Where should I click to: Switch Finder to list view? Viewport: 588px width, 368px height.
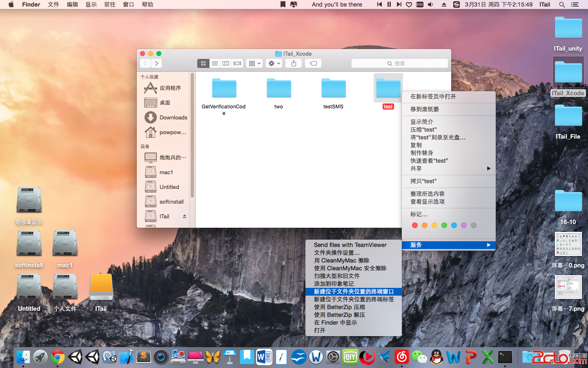214,63
